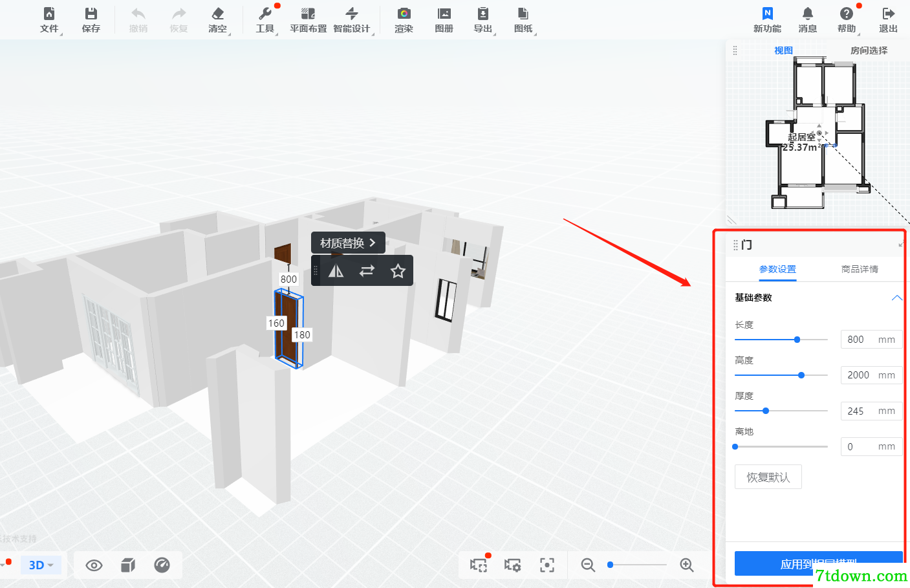Open the 消息 notifications bell
The width and height of the screenshot is (910, 588).
pos(808,20)
